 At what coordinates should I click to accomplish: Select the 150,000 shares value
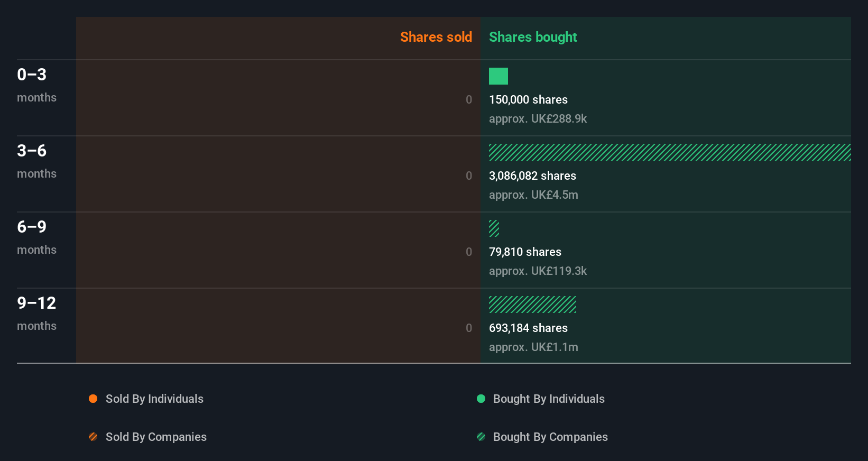[x=528, y=99]
